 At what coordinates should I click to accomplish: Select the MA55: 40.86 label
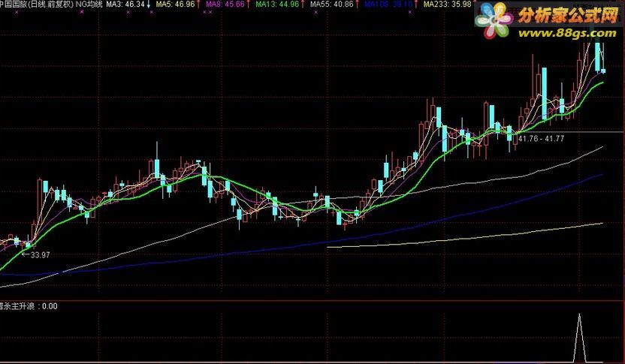[x=331, y=5]
